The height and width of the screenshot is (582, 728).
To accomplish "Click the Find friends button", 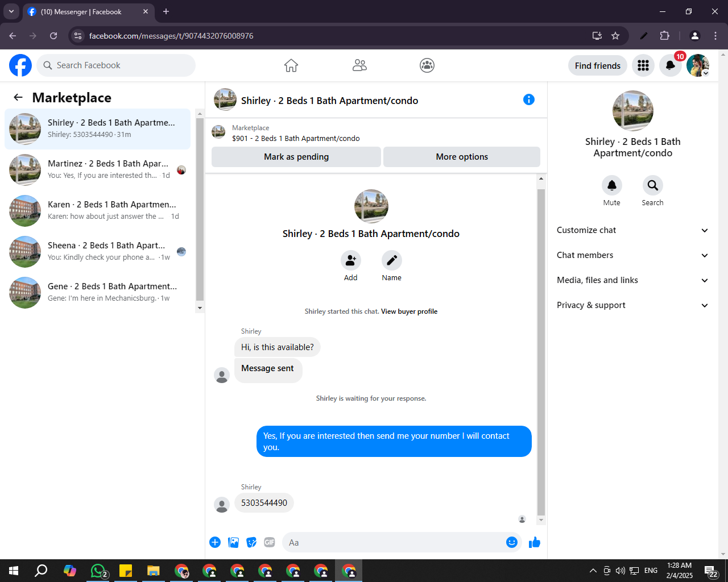I will [x=598, y=65].
